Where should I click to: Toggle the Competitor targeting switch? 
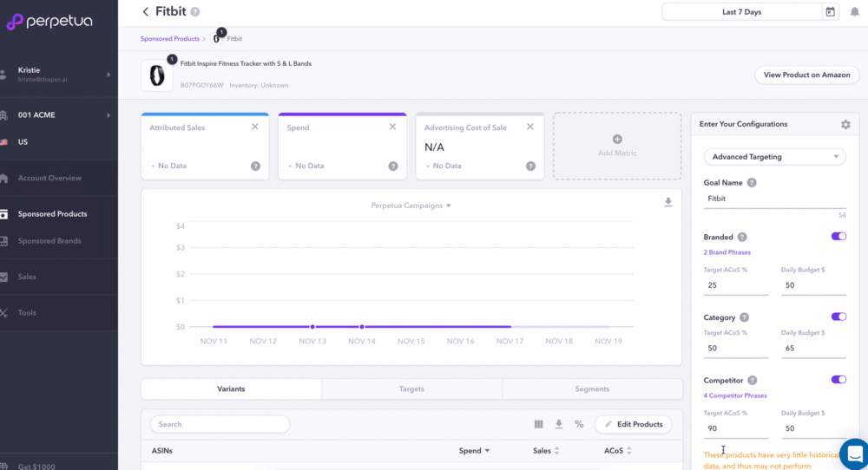click(838, 379)
